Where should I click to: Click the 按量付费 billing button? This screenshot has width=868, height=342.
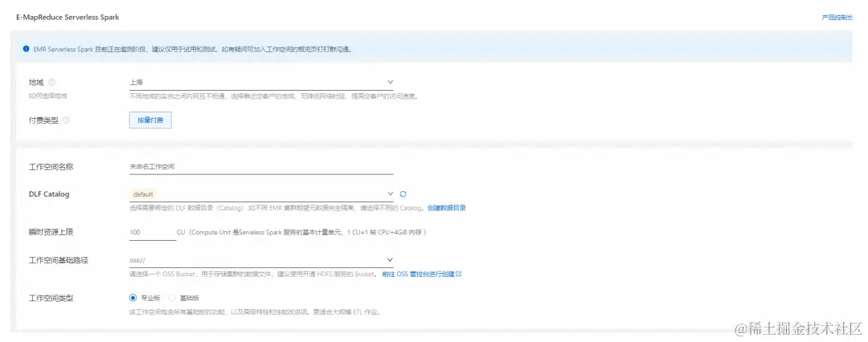[150, 120]
